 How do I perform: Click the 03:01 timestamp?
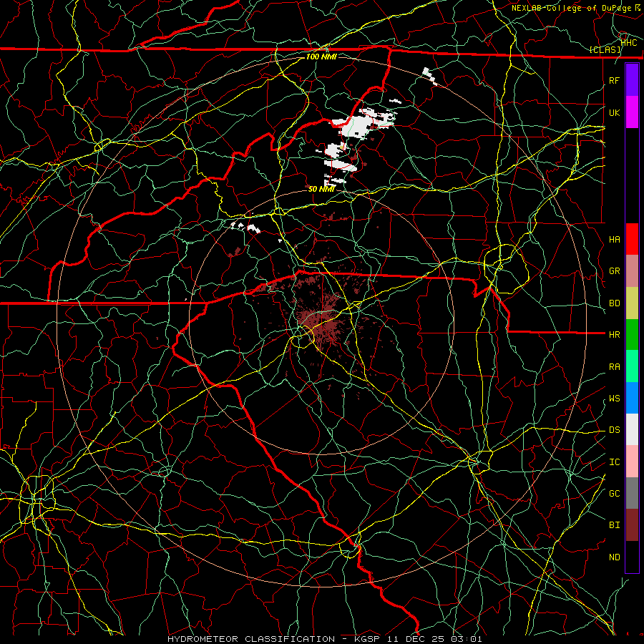point(466,639)
